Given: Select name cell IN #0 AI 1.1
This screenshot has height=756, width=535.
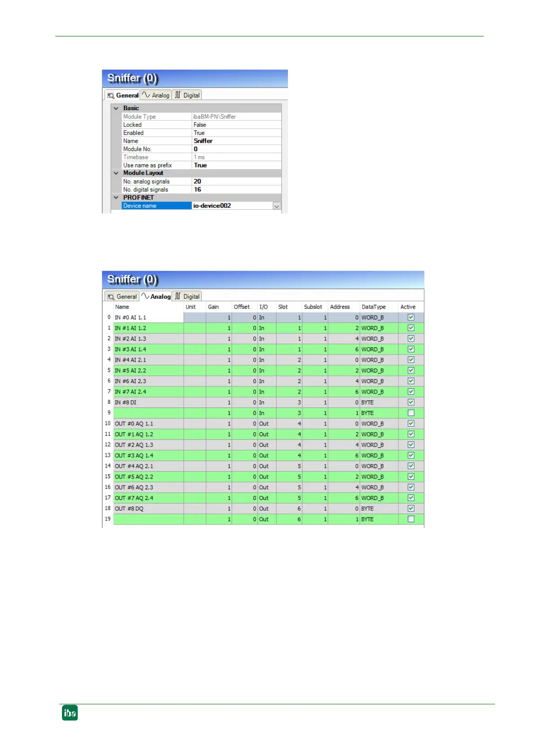Looking at the screenshot, I should (x=149, y=318).
